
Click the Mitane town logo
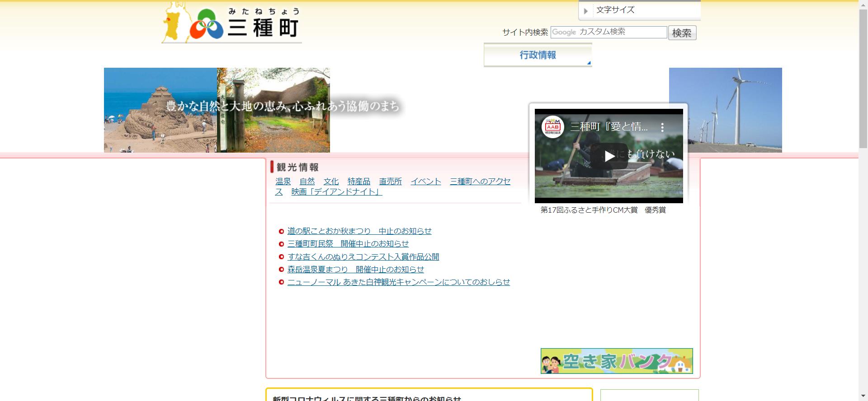(231, 23)
